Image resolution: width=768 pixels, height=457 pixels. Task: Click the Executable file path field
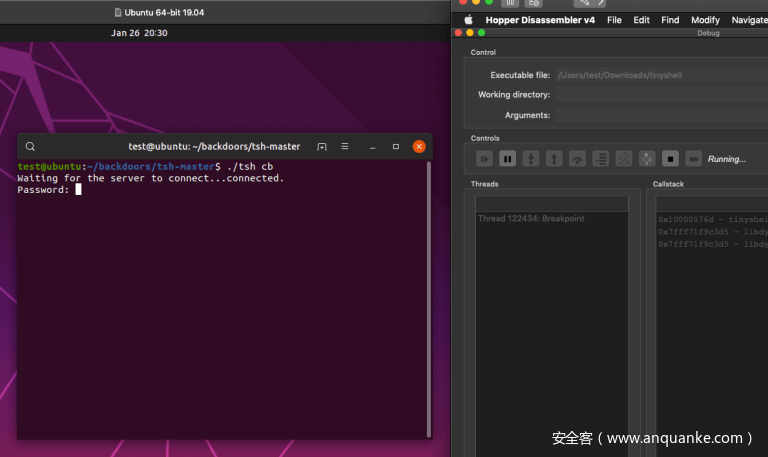pyautogui.click(x=661, y=75)
